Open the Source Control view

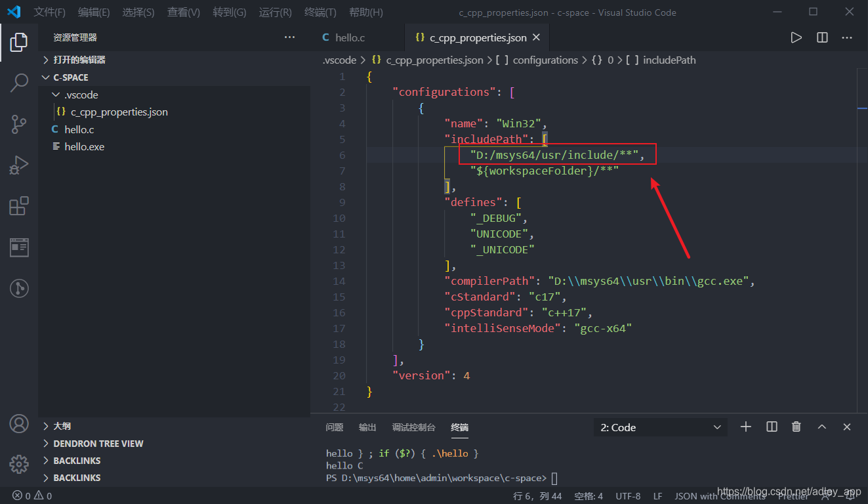click(x=18, y=124)
